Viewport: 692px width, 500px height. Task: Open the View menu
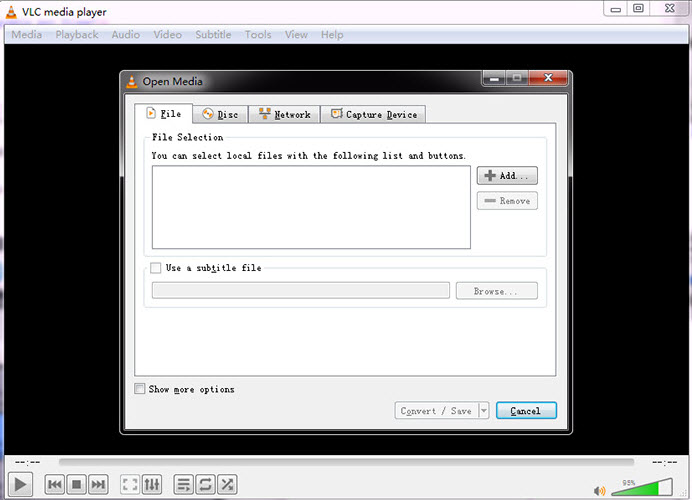pos(296,34)
